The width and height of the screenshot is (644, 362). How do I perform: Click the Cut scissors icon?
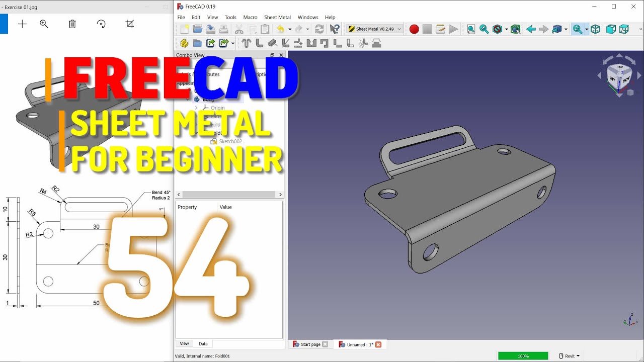point(239,29)
